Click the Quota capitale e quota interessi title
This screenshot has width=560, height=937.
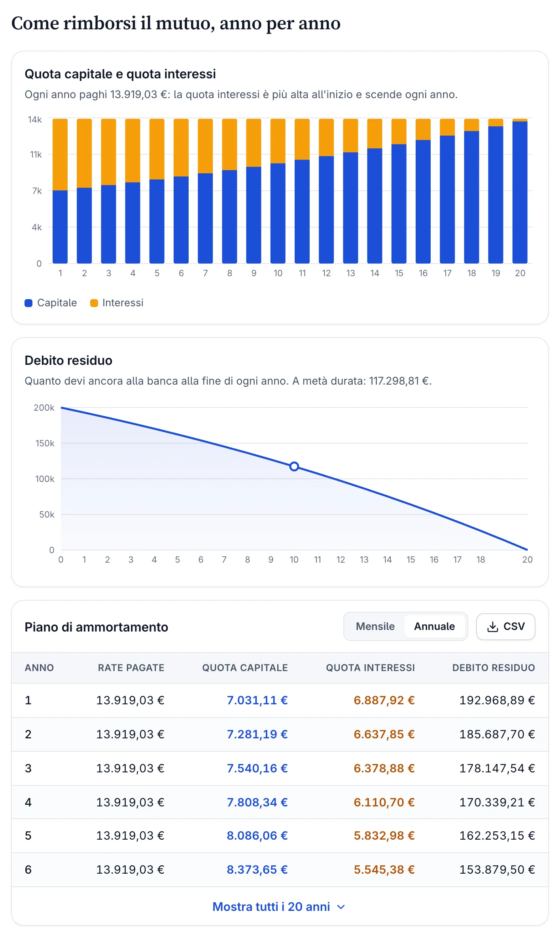[x=120, y=74]
